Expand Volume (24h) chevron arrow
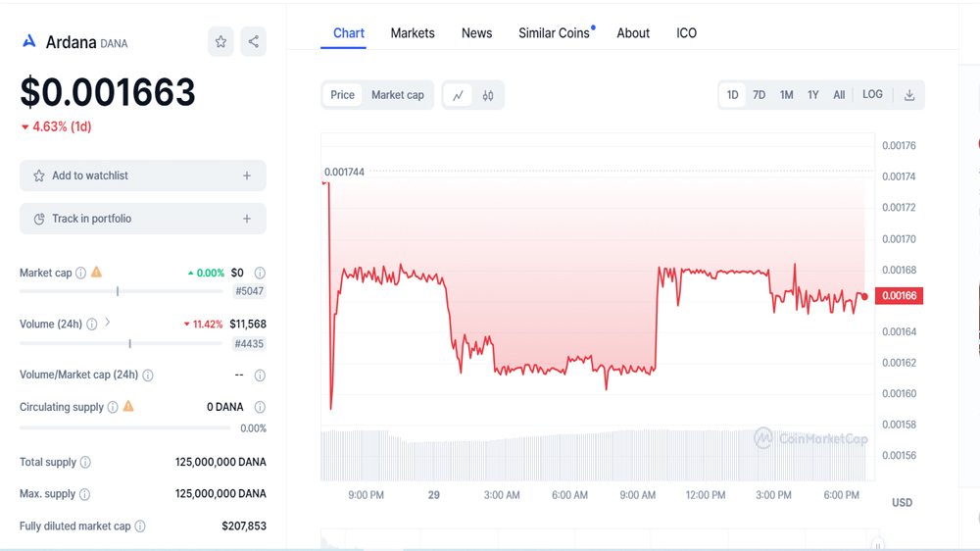 click(x=108, y=323)
